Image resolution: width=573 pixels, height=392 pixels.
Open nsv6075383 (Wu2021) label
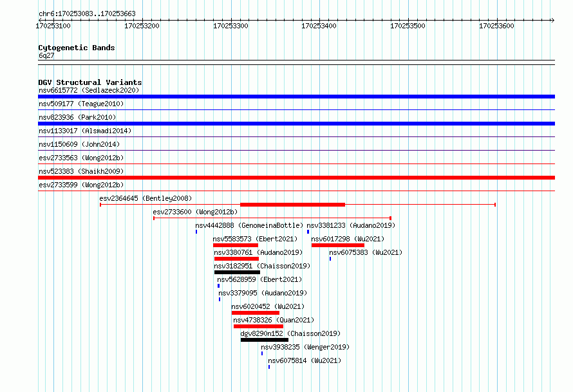[366, 252]
